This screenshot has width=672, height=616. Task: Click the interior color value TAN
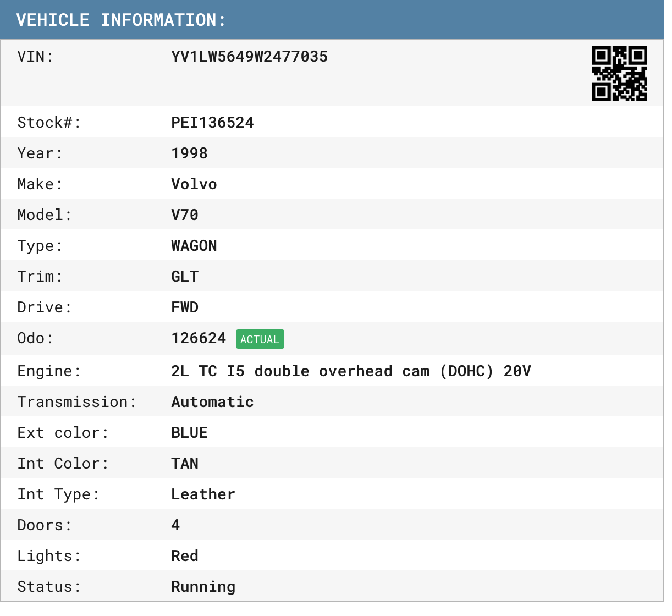[185, 464]
